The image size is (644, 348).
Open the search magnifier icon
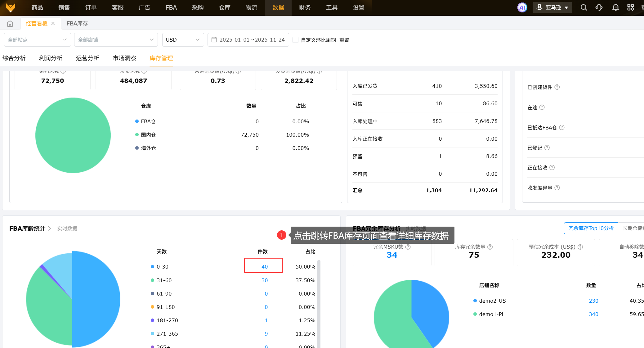click(584, 7)
